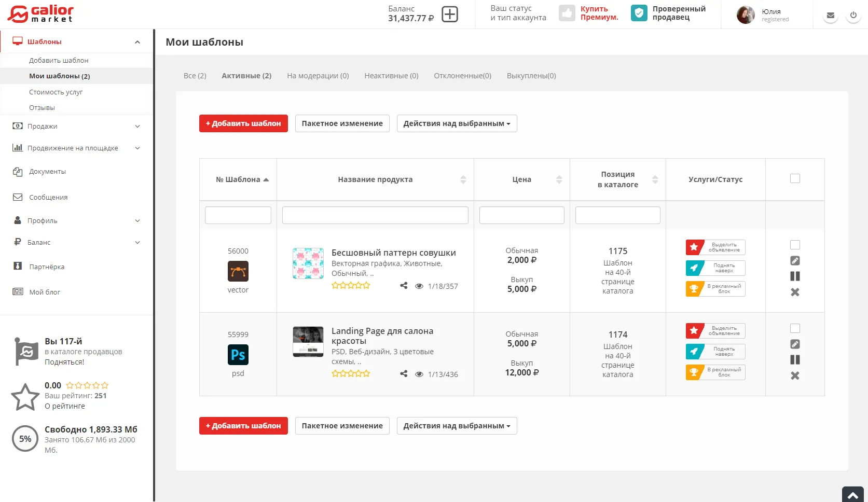Open the messages envelope icon in header
The height and width of the screenshot is (502, 868).
click(x=830, y=15)
